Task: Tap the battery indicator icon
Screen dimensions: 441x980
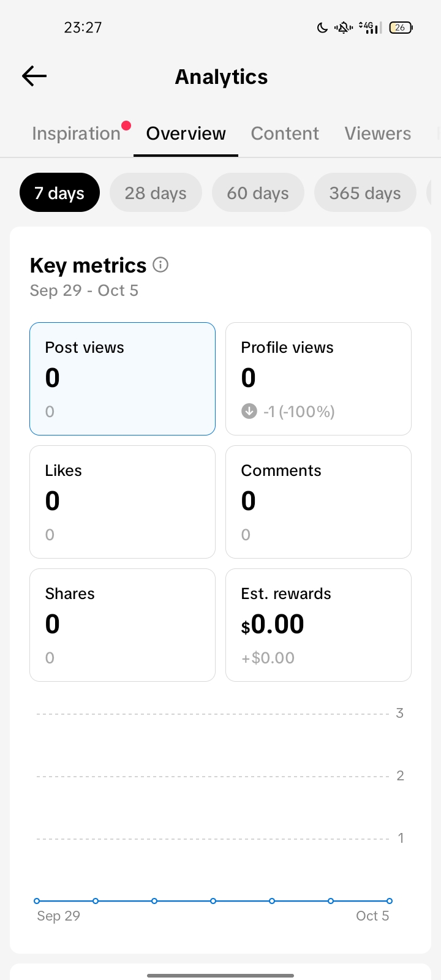Action: pos(401,27)
